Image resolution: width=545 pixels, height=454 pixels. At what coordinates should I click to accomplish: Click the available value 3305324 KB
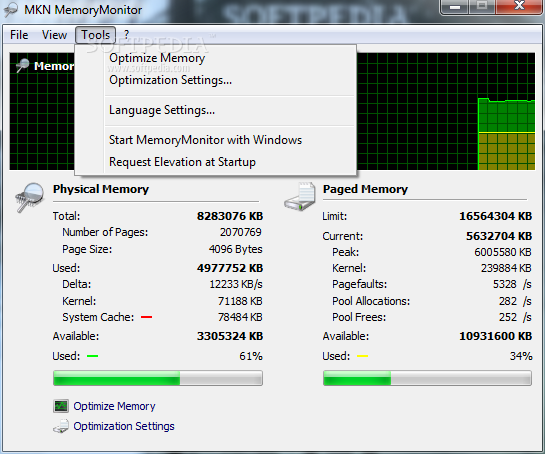click(x=230, y=336)
